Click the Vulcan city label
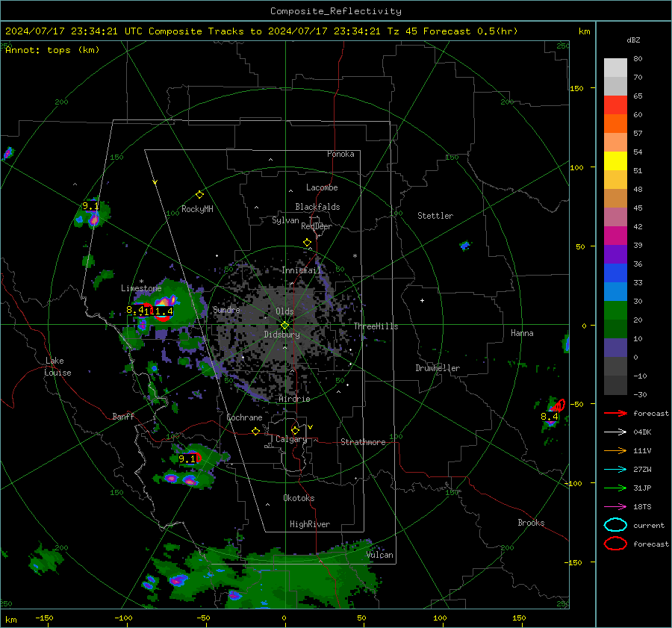This screenshot has height=628, width=672. (x=379, y=555)
